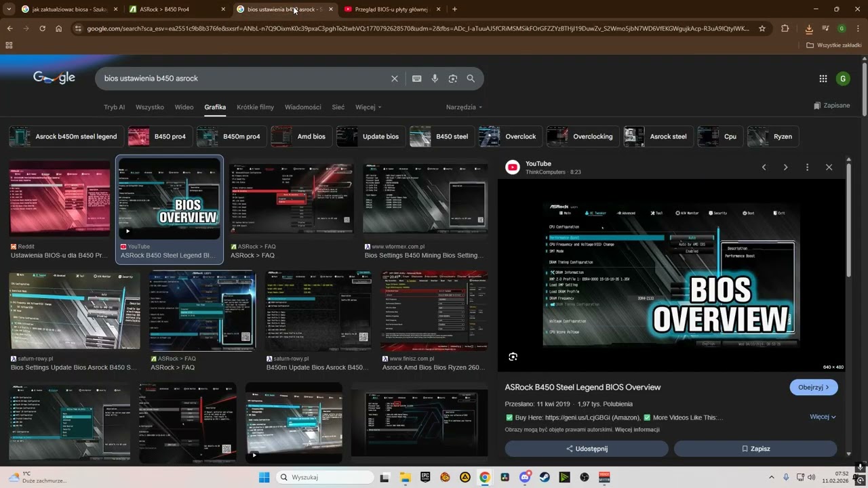Image resolution: width=868 pixels, height=488 pixels.
Task: Go back to the previous page
Action: [10, 28]
